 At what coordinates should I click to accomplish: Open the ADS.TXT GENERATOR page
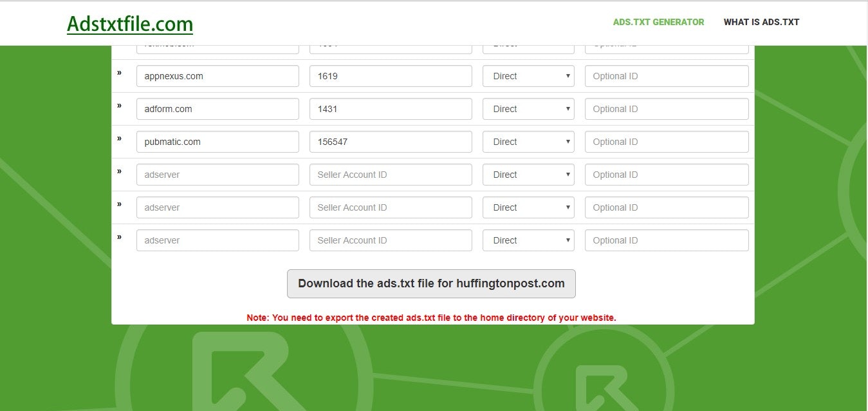[658, 22]
